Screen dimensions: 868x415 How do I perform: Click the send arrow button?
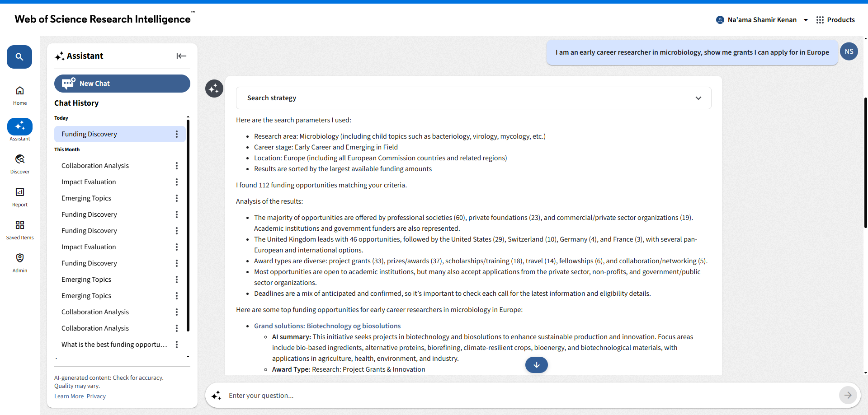[848, 395]
